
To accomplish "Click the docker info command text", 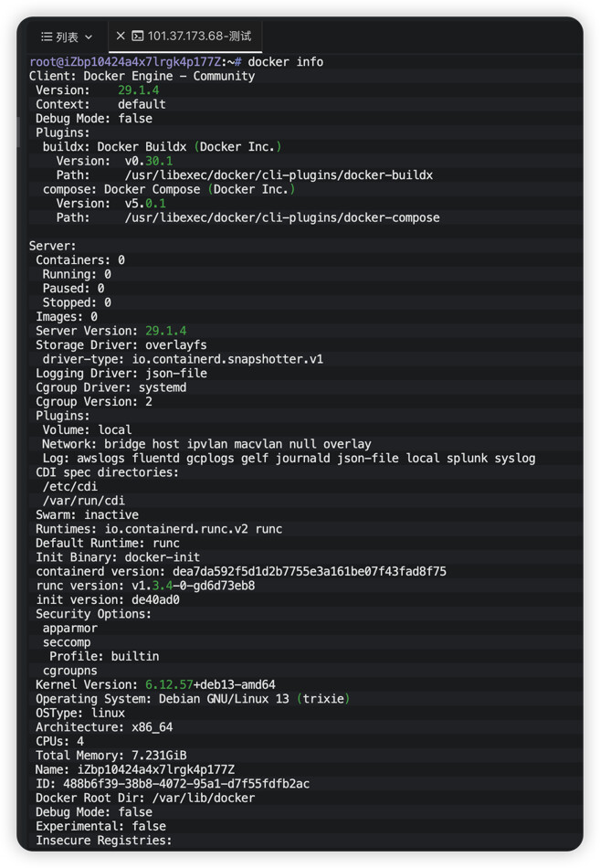I will click(285, 62).
